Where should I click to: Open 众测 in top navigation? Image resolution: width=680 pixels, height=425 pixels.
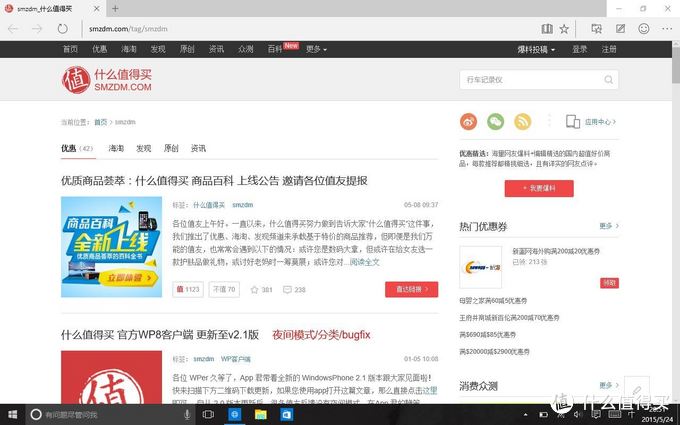[x=245, y=49]
